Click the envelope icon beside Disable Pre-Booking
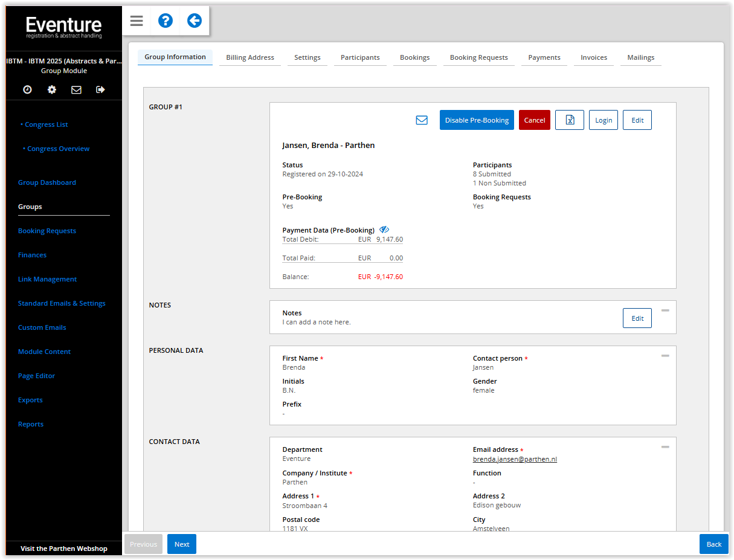This screenshot has width=734, height=560. tap(422, 120)
